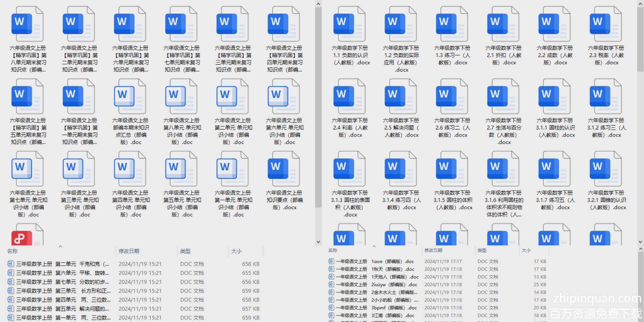
Task: Click sort chevron above 名称 in 三年级数学 list
Action: click(60, 247)
